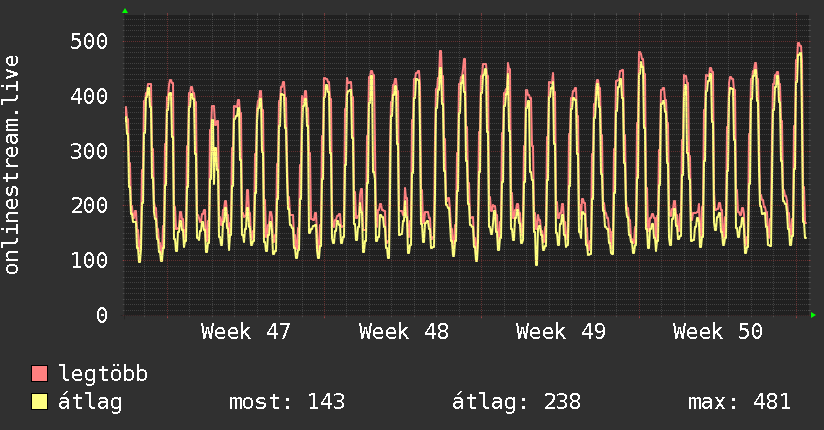Click the 400 y-axis value label
The height and width of the screenshot is (430, 824).
89,97
